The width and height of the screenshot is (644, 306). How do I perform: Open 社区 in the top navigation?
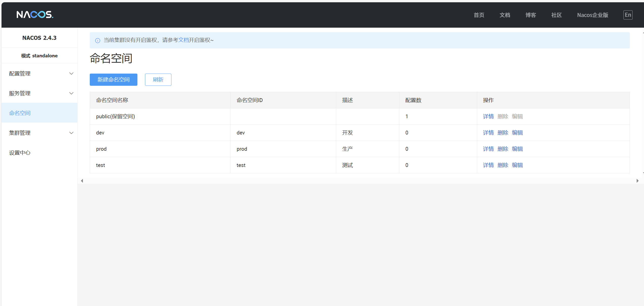(557, 15)
